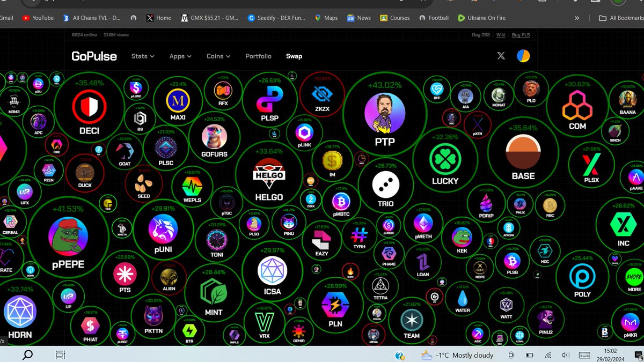The height and width of the screenshot is (362, 644).
Task: Click the HDRN token bubble
Action: (x=20, y=312)
